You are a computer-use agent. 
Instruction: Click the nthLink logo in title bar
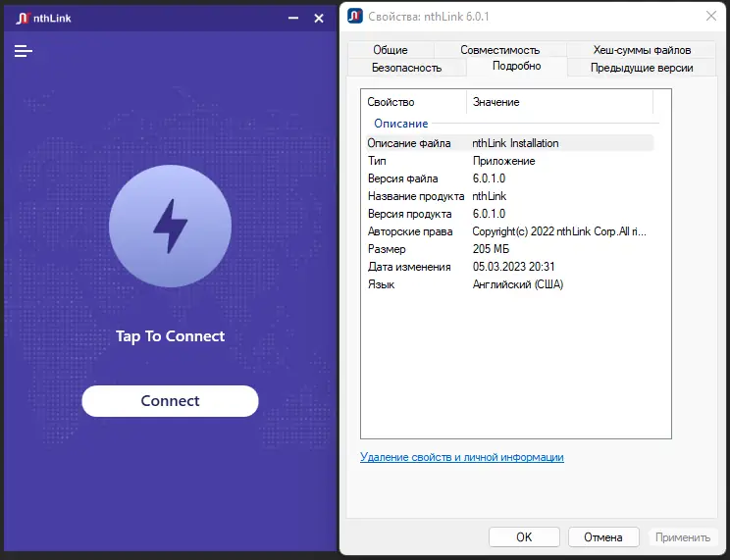pyautogui.click(x=23, y=19)
